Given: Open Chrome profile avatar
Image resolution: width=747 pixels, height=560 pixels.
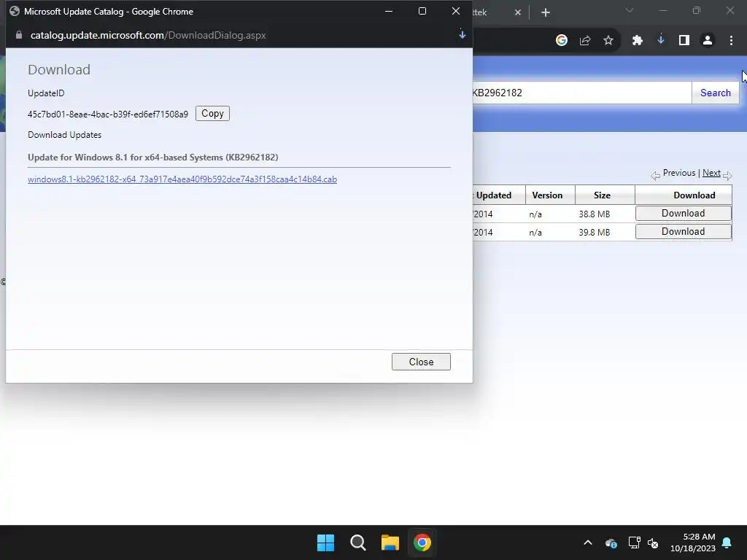Looking at the screenshot, I should [x=708, y=41].
